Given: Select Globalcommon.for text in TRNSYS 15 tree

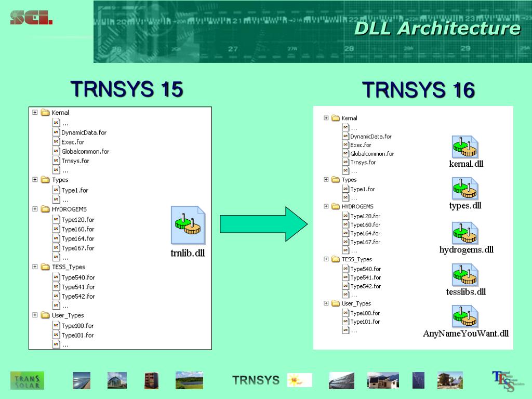Looking at the screenshot, I should pyautogui.click(x=85, y=151).
